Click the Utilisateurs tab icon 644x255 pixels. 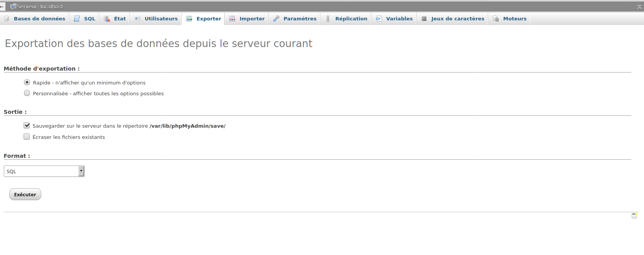point(137,19)
